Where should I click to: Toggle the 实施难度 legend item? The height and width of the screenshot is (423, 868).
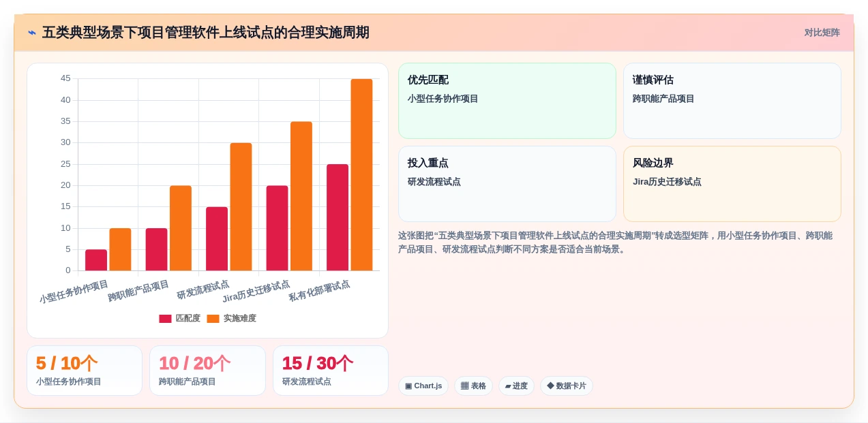click(232, 318)
